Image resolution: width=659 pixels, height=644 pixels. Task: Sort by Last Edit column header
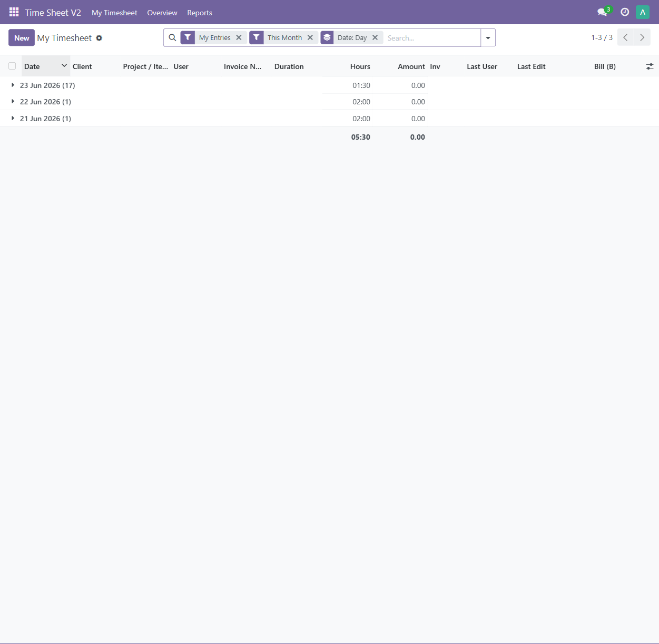[532, 66]
